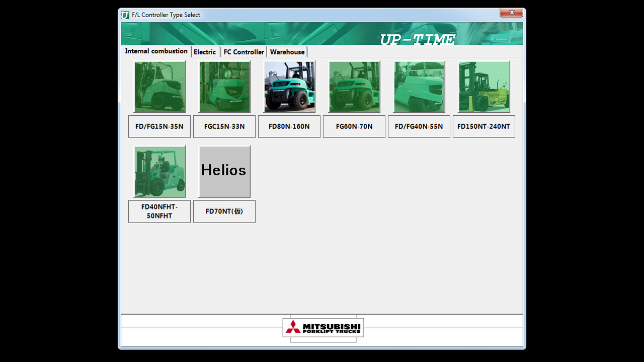644x362 pixels.
Task: Click the FG60N-70N label button
Action: coord(354,126)
